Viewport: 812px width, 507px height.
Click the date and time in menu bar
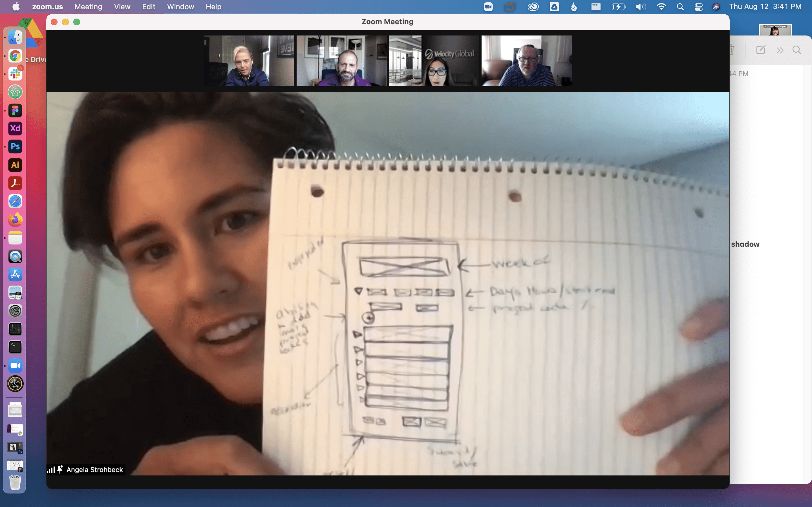coord(765,7)
